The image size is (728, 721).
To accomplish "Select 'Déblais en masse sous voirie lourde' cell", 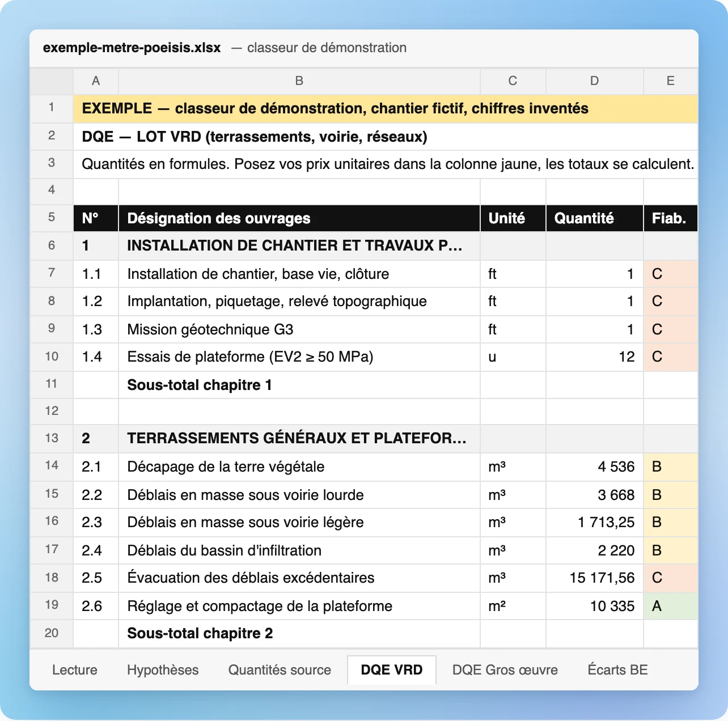I will (299, 495).
